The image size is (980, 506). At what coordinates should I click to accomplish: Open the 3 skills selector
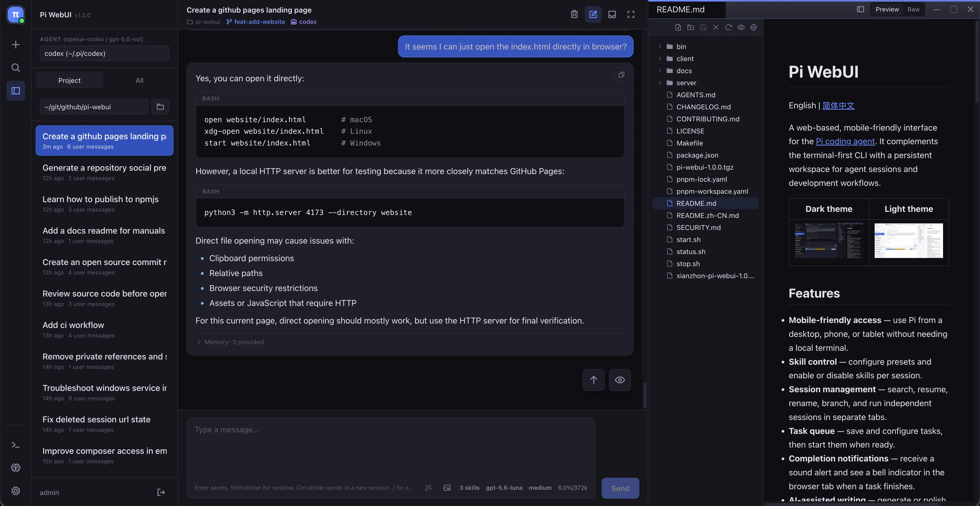tap(470, 488)
